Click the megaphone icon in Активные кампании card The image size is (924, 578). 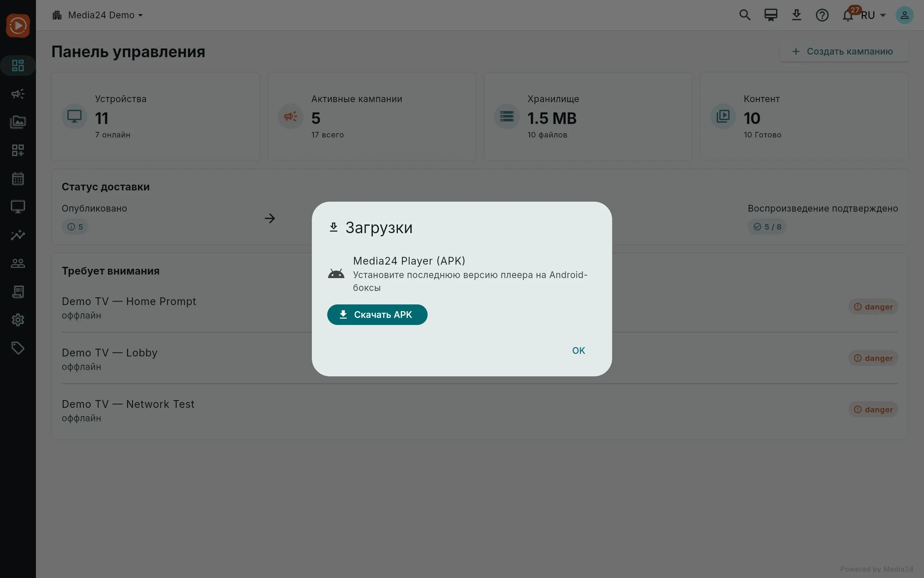(x=291, y=116)
